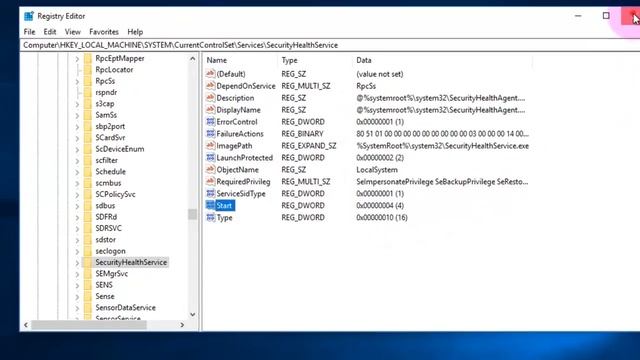Expand the RpcSs key
This screenshot has width=640, height=360.
(x=77, y=81)
